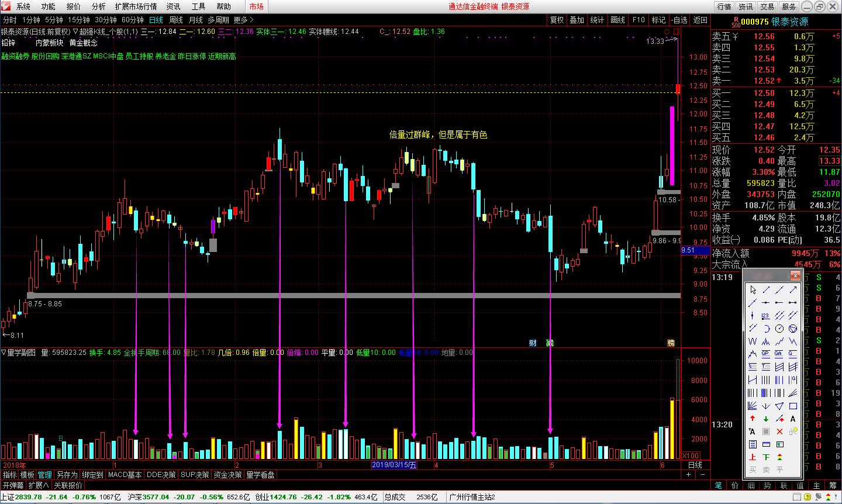Pick the W-wave pattern tool
This screenshot has height=504, width=842.
pos(753,341)
